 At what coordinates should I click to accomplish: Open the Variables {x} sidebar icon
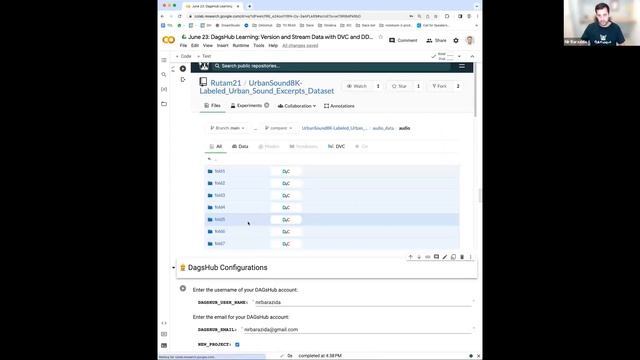(x=164, y=89)
